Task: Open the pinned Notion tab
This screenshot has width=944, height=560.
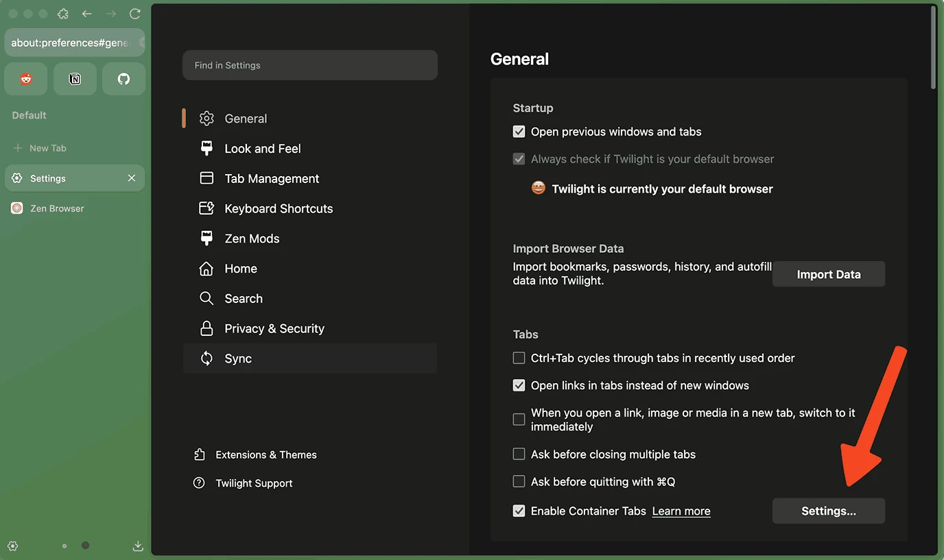Action: click(x=75, y=79)
